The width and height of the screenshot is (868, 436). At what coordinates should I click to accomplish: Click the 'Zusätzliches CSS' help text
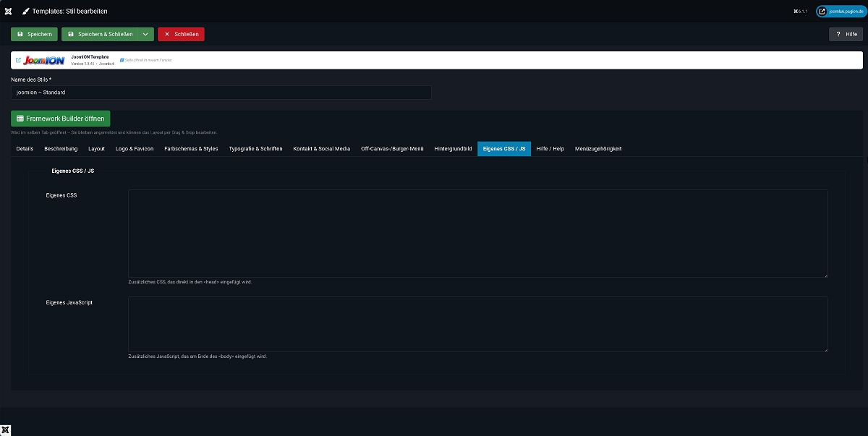(190, 282)
